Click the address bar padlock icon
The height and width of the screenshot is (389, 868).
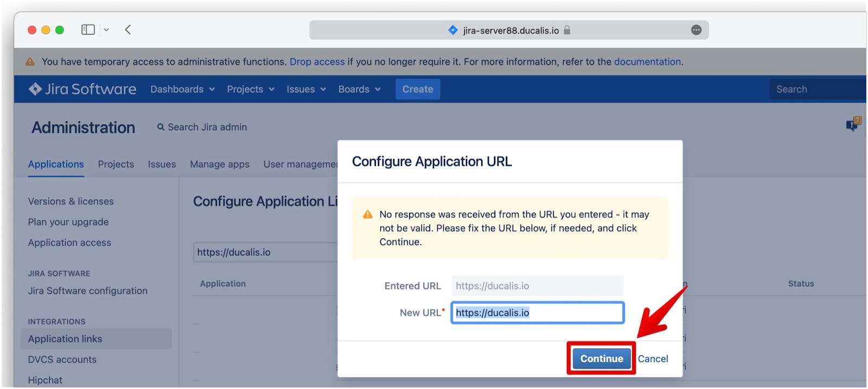click(x=567, y=30)
